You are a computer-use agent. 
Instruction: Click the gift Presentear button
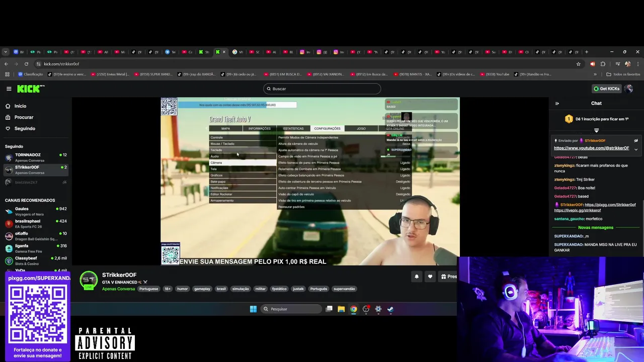pyautogui.click(x=448, y=277)
